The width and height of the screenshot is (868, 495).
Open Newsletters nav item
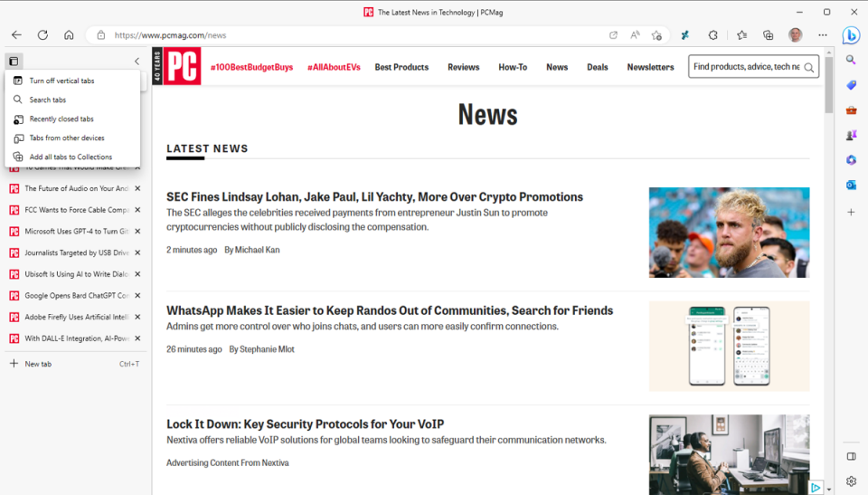[650, 67]
